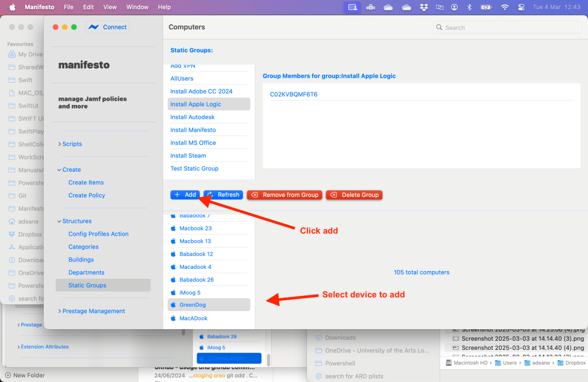Screen dimensions: 588x382
Task: Open Control Centre in the menu bar
Action: [522, 7]
